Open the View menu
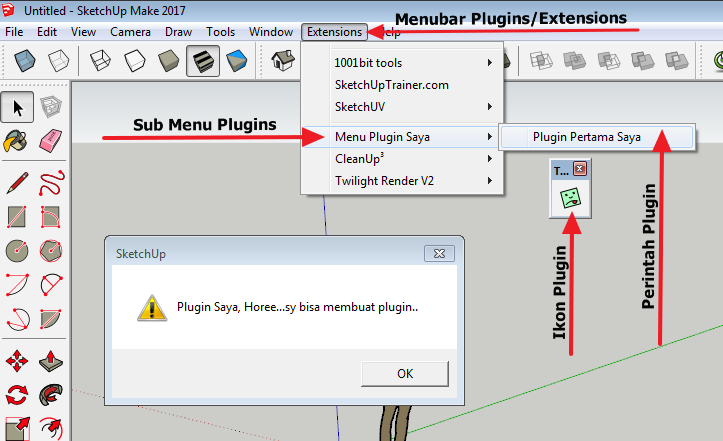The height and width of the screenshot is (441, 723). (83, 32)
